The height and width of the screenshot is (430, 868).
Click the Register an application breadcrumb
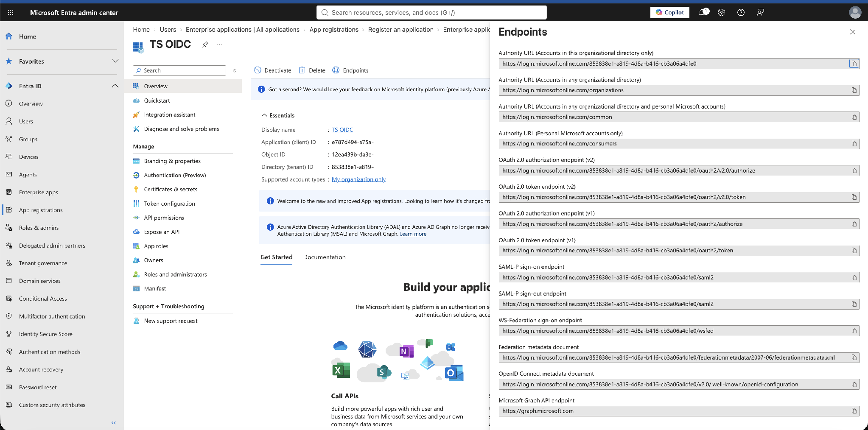tap(400, 29)
